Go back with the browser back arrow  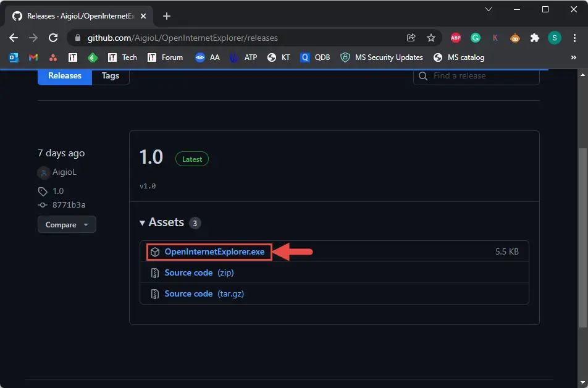tap(14, 38)
